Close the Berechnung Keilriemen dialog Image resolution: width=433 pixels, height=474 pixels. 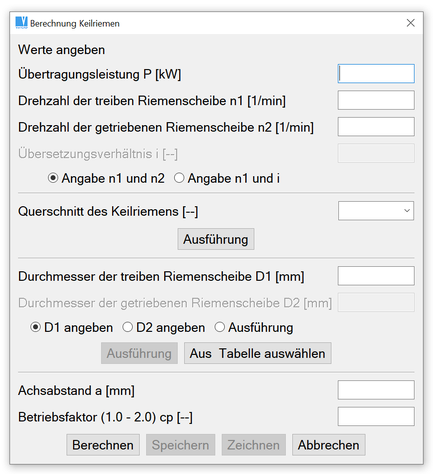(x=410, y=23)
